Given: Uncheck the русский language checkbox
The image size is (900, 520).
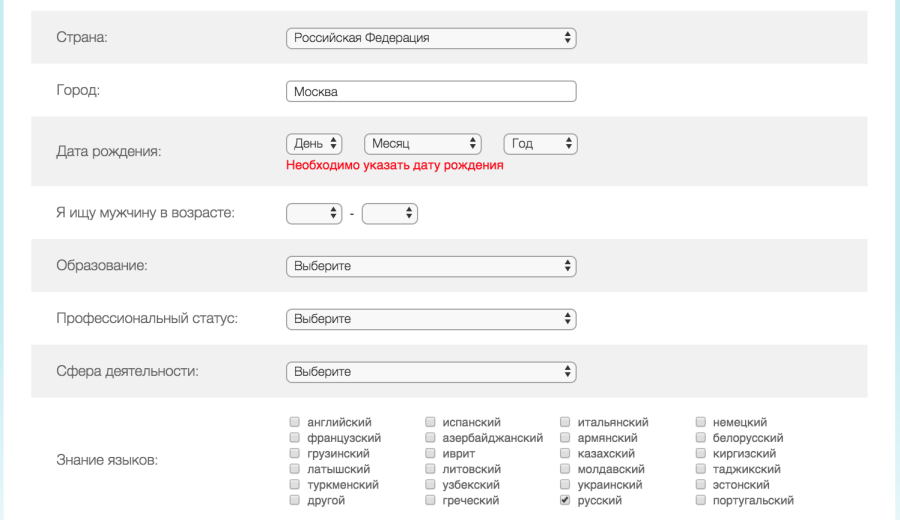Looking at the screenshot, I should pos(565,499).
